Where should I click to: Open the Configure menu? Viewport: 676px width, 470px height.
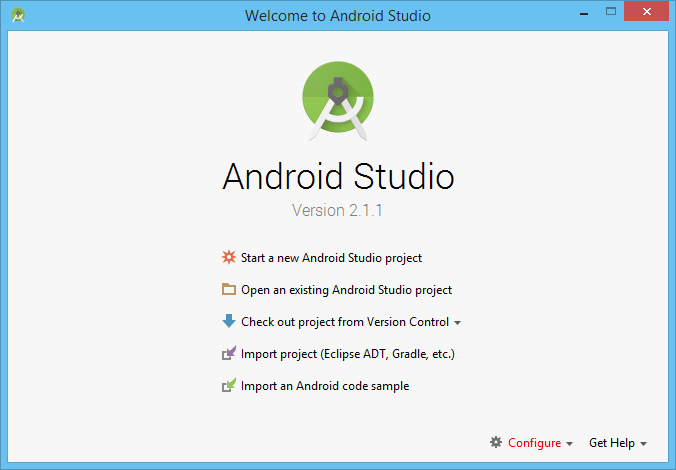click(x=534, y=443)
